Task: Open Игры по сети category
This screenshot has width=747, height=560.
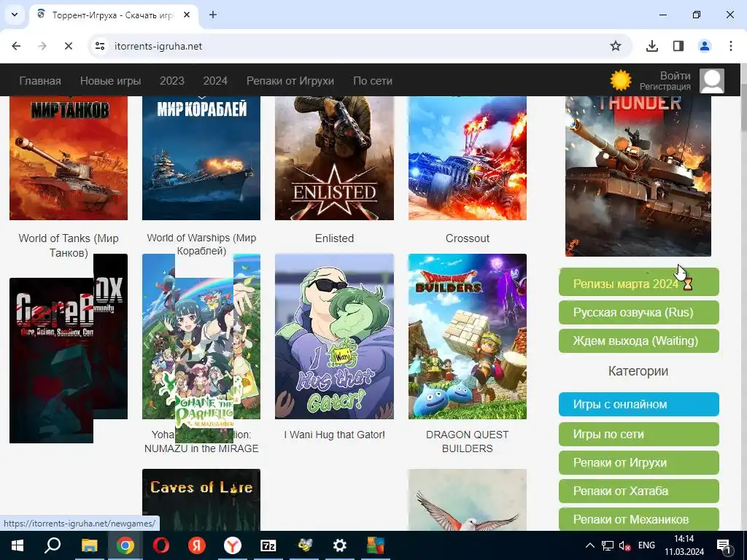Action: click(x=639, y=435)
